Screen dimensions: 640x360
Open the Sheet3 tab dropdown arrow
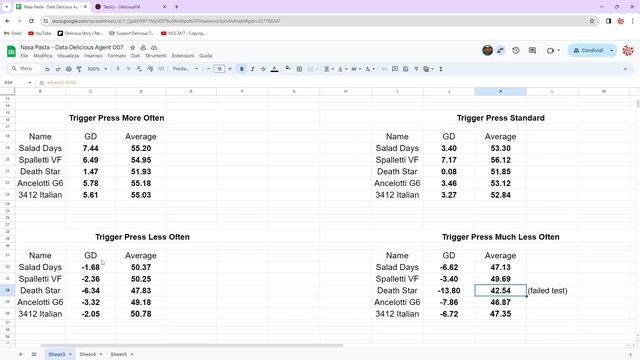pyautogui.click(x=70, y=354)
